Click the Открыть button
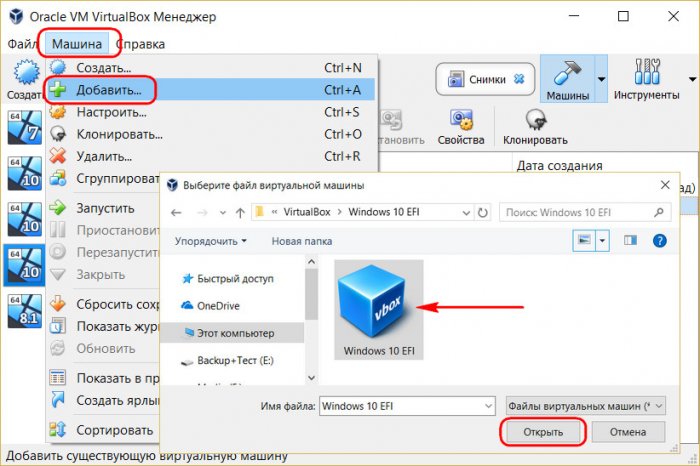The width and height of the screenshot is (700, 466). point(543,432)
